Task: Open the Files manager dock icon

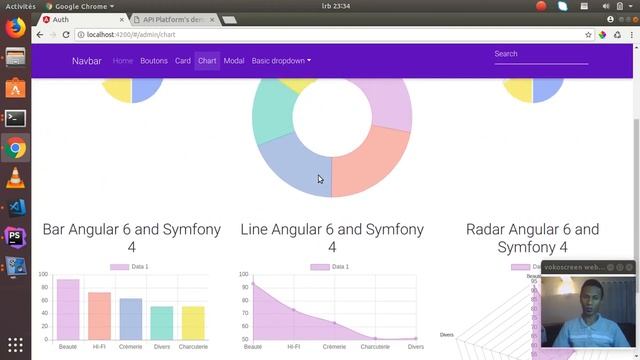Action: [16, 57]
